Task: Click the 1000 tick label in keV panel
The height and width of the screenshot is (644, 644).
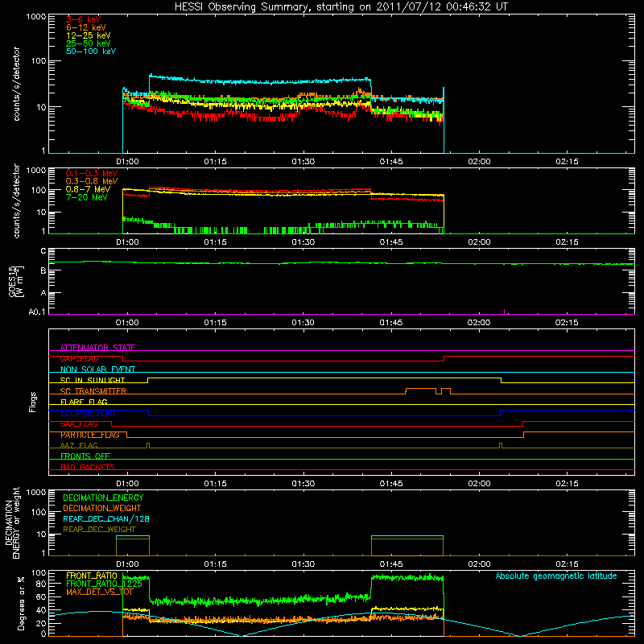Action: click(x=35, y=17)
